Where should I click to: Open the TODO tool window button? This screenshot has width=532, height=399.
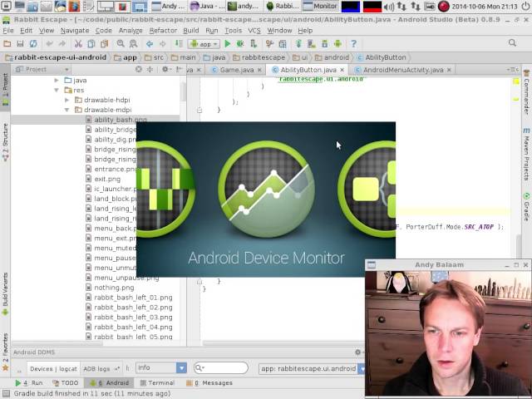[66, 383]
